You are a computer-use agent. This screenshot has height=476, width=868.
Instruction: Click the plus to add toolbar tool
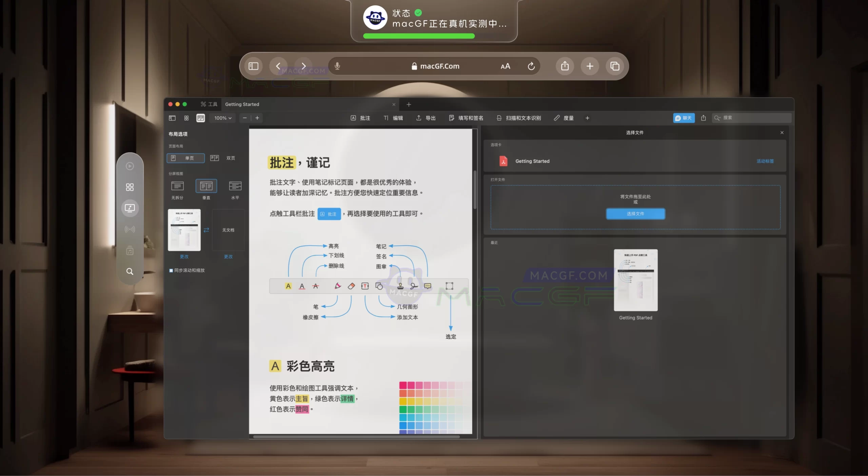(x=587, y=118)
